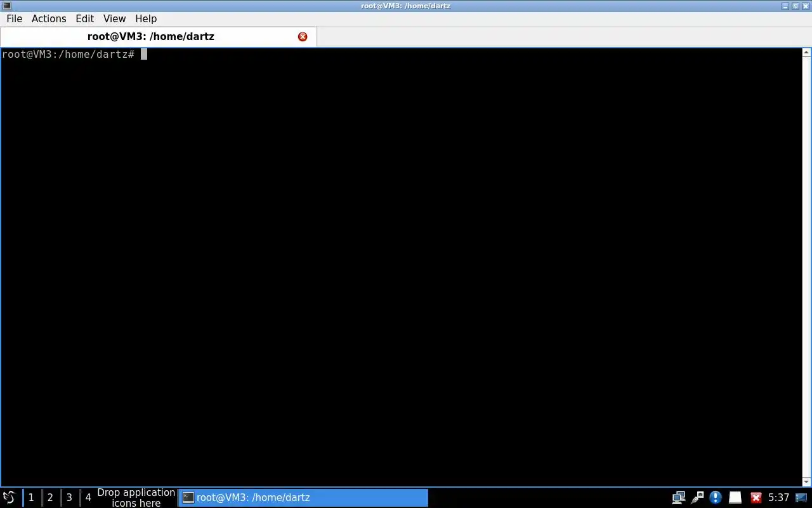Click the show desktop icon beside clock
Viewport: 812px width, 508px height.
(x=801, y=497)
